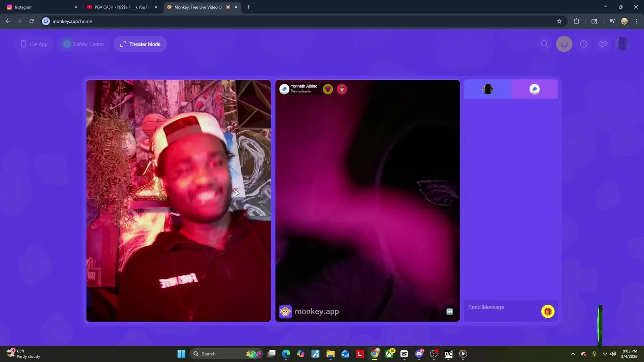The height and width of the screenshot is (362, 644).
Task: Open Discord from the taskbar
Action: [419, 354]
